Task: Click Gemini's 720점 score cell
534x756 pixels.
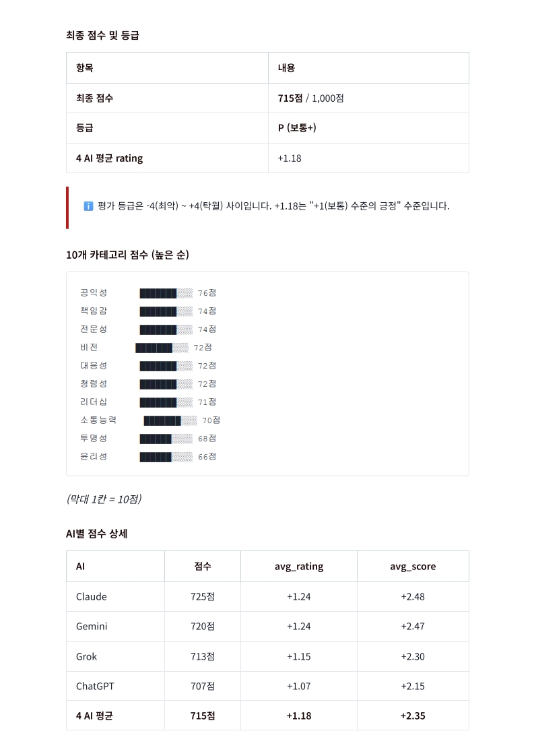Action: [x=202, y=627]
